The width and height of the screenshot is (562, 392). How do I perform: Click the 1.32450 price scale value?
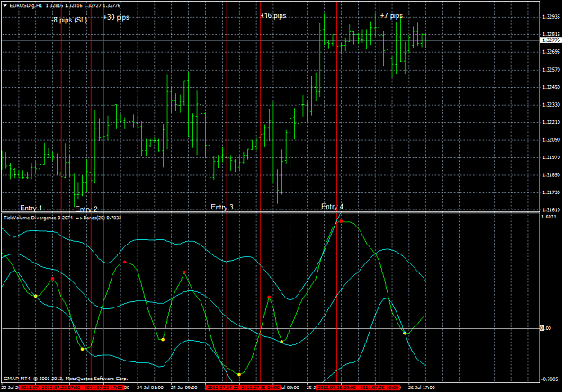(551, 87)
